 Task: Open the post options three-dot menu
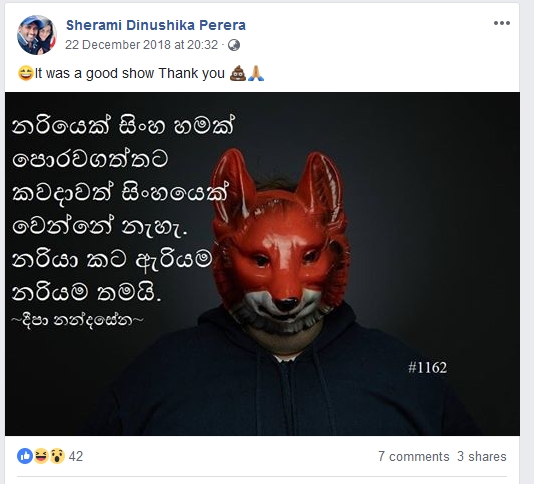point(502,23)
